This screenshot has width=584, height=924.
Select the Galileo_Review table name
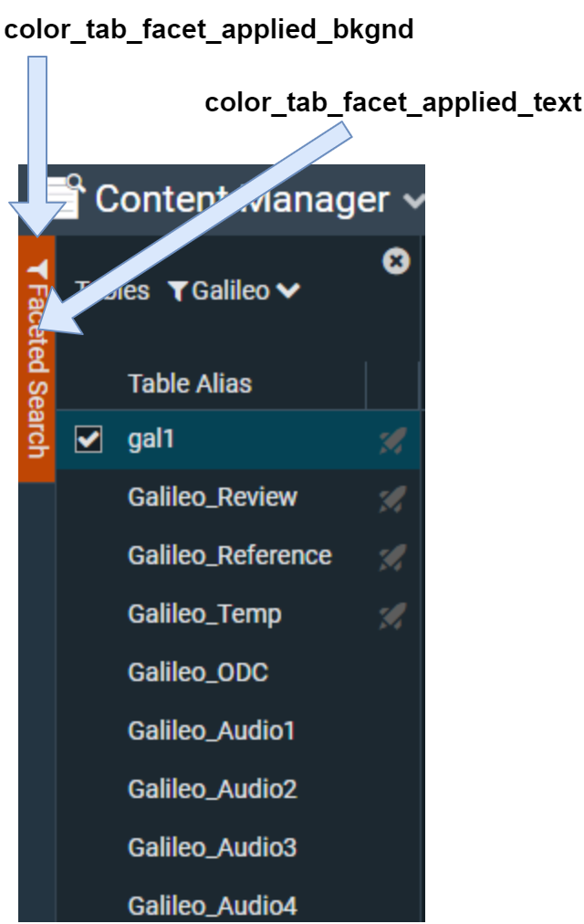[x=213, y=498]
